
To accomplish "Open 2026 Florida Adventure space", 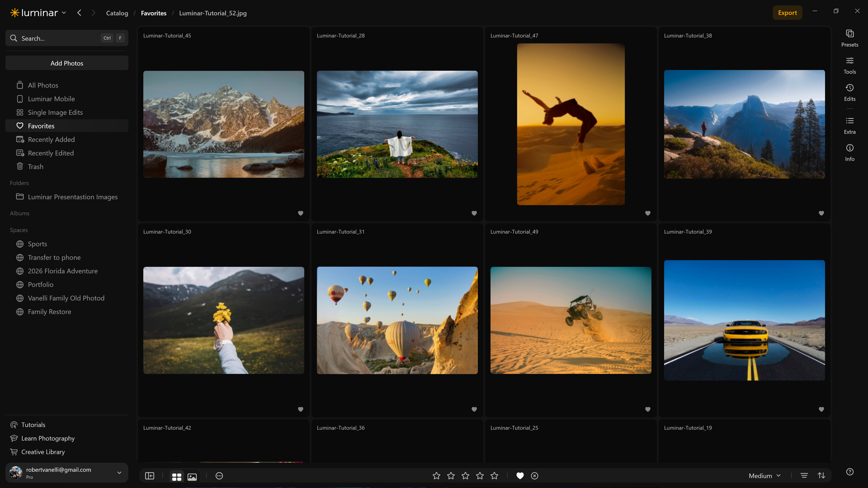I will click(67, 271).
